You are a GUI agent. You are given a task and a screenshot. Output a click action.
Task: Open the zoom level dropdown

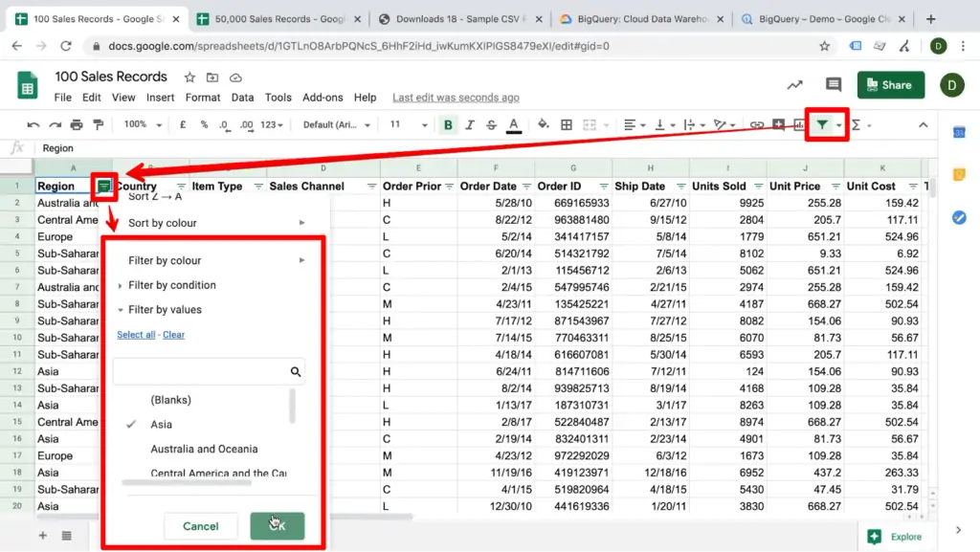pos(140,124)
